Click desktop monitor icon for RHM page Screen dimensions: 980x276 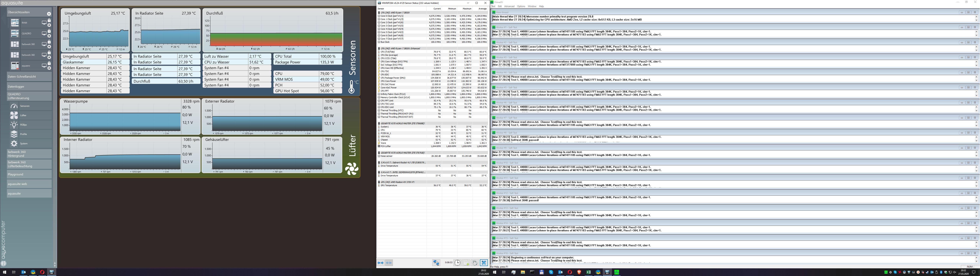[44, 23]
